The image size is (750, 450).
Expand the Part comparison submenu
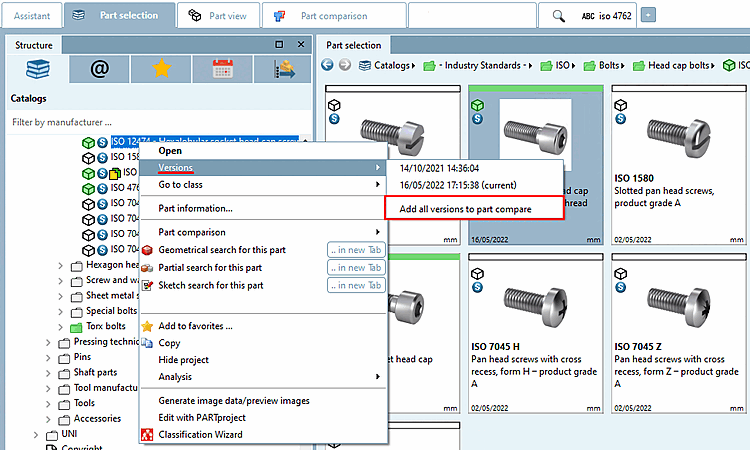(x=263, y=232)
